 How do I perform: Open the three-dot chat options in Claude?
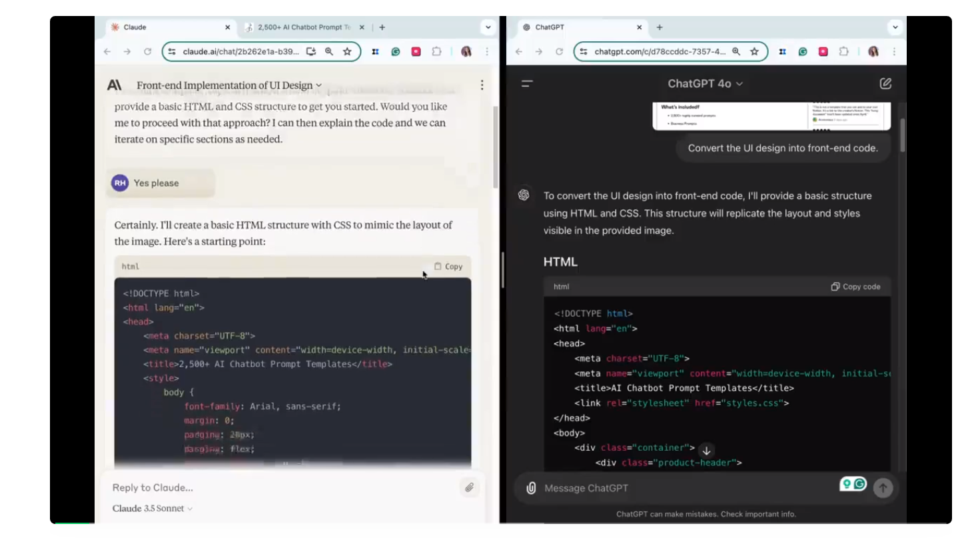(482, 85)
